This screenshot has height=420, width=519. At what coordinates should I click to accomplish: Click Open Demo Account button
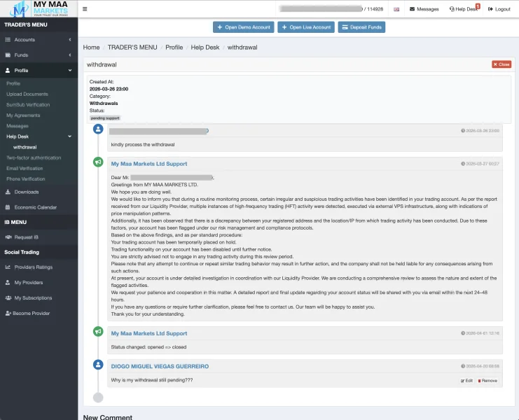coord(243,27)
